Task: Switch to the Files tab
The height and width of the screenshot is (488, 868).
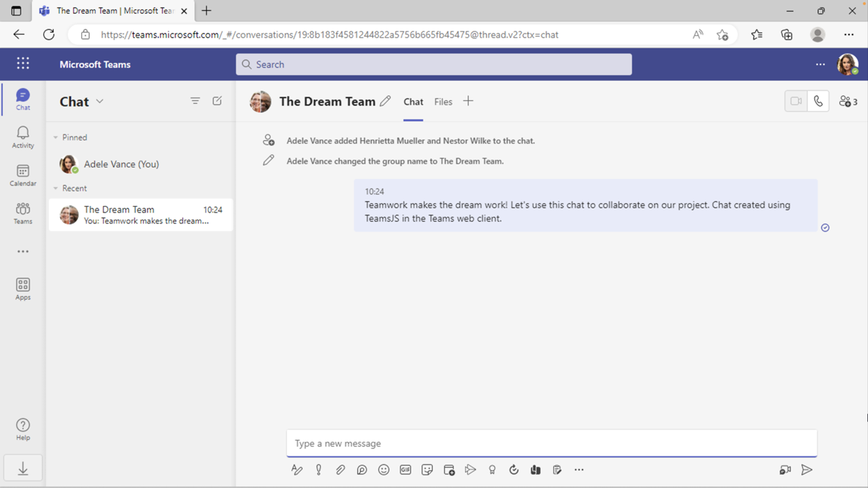Action: tap(443, 102)
